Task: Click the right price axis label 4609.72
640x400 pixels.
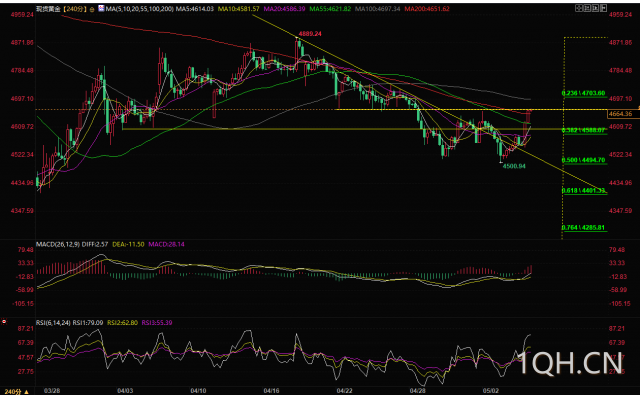Action: [x=620, y=127]
